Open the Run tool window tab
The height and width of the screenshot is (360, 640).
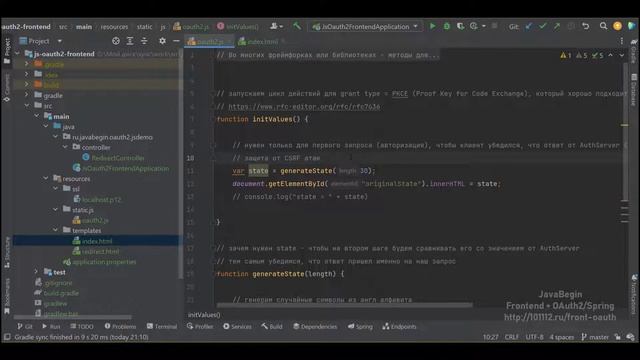click(x=51, y=327)
